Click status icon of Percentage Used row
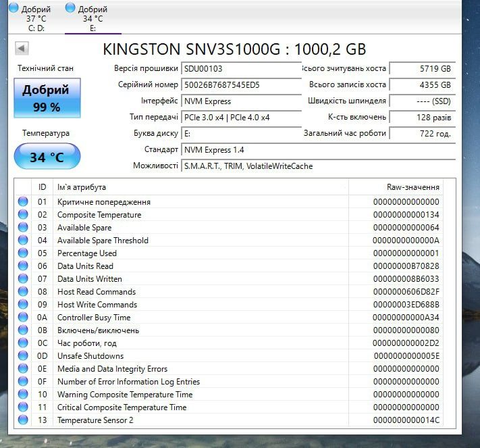Image resolution: width=480 pixels, height=448 pixels. [23, 253]
